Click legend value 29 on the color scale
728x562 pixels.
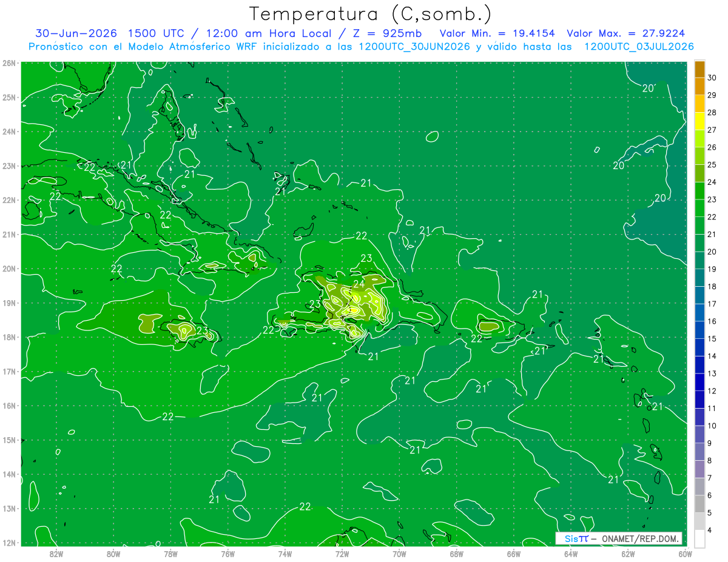point(712,95)
